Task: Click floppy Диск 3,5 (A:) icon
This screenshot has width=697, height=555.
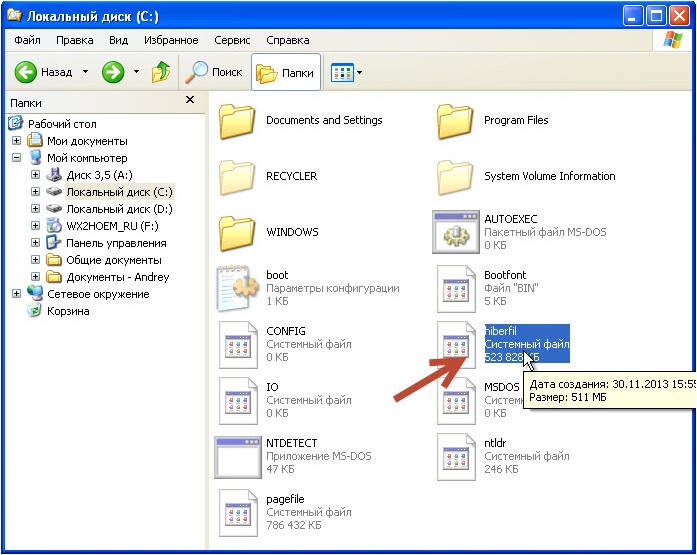Action: [x=54, y=175]
